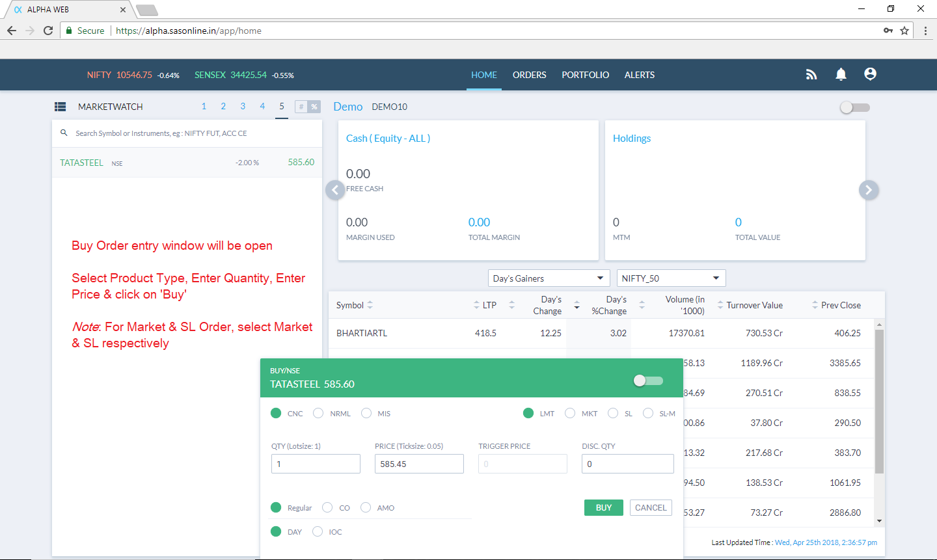
Task: Go to the next dashboard card with right arrow
Action: coord(869,190)
